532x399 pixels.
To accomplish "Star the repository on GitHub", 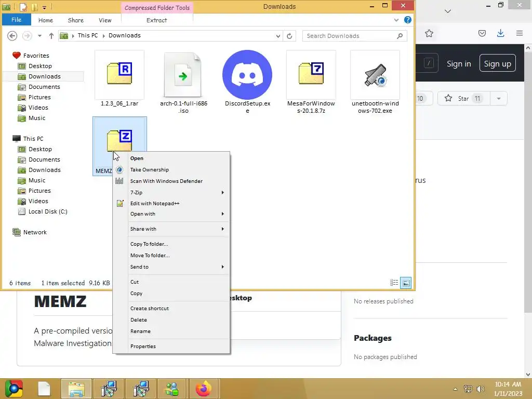I will pyautogui.click(x=463, y=98).
